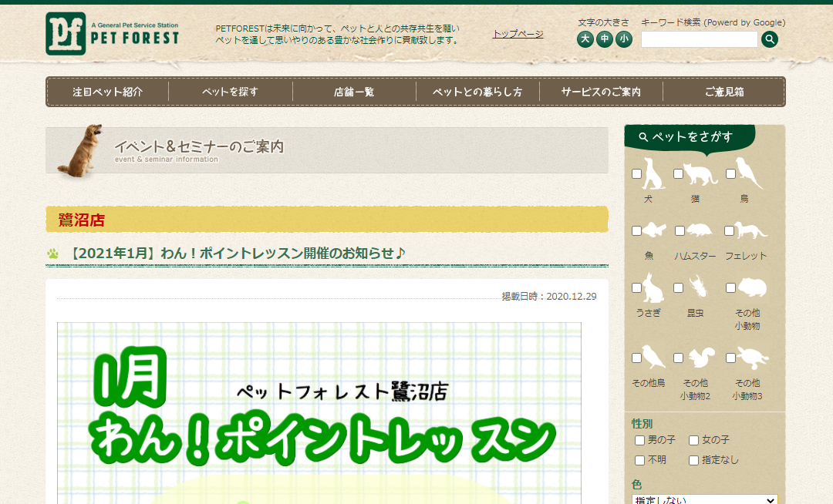833x504 pixels.
Task: Click the squirrel icon for その他小動物2
Action: click(x=701, y=358)
